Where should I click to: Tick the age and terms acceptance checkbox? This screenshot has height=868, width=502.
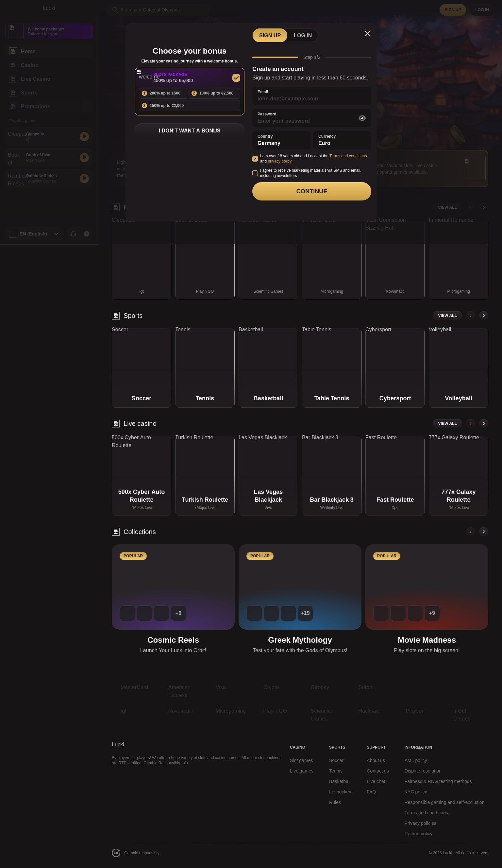click(255, 159)
